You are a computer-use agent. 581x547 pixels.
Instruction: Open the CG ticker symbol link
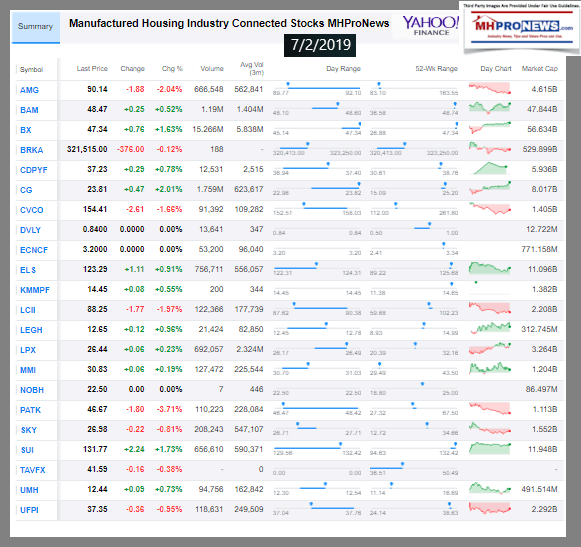26,190
